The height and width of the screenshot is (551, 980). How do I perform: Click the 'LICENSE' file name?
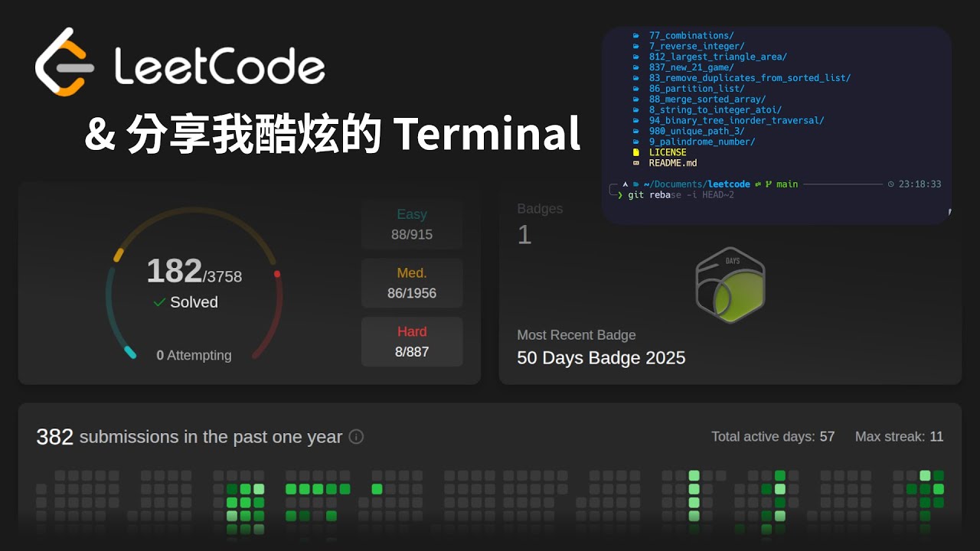pos(668,152)
